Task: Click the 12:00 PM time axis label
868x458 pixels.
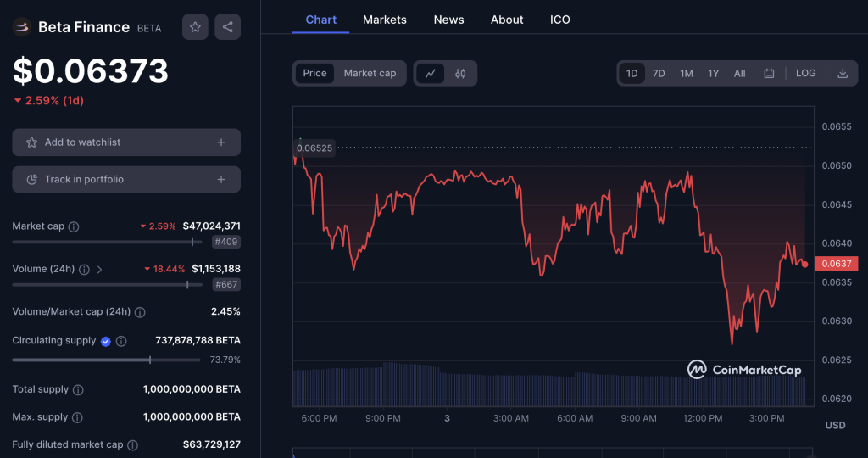Action: point(703,418)
